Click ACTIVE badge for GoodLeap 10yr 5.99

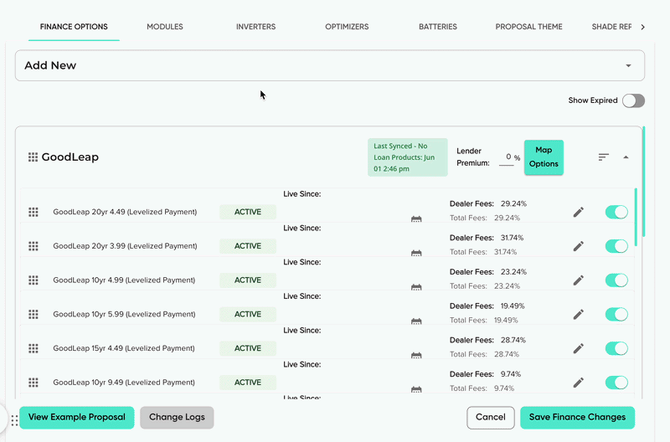point(248,314)
